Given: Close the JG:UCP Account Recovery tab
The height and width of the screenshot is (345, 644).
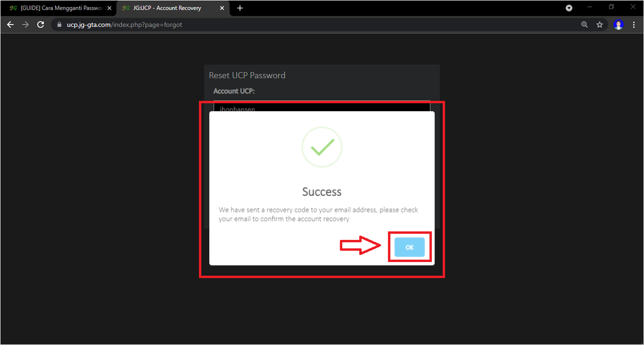Looking at the screenshot, I should click(222, 8).
